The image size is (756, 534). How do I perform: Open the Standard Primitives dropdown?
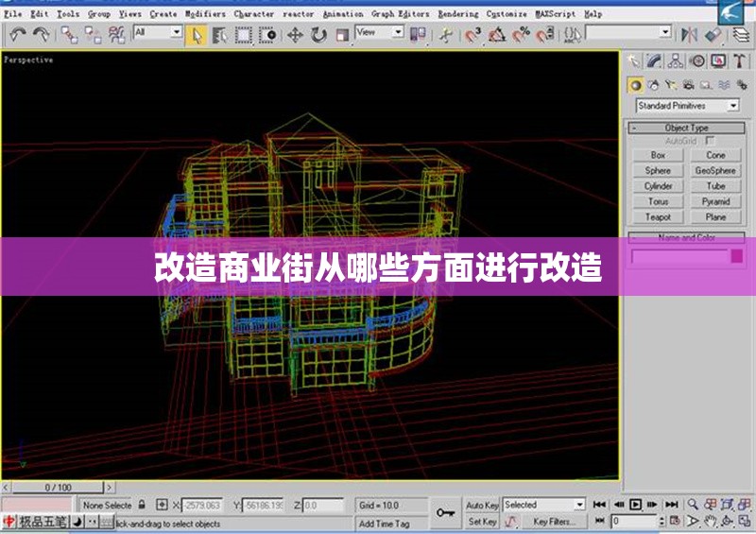pos(688,106)
